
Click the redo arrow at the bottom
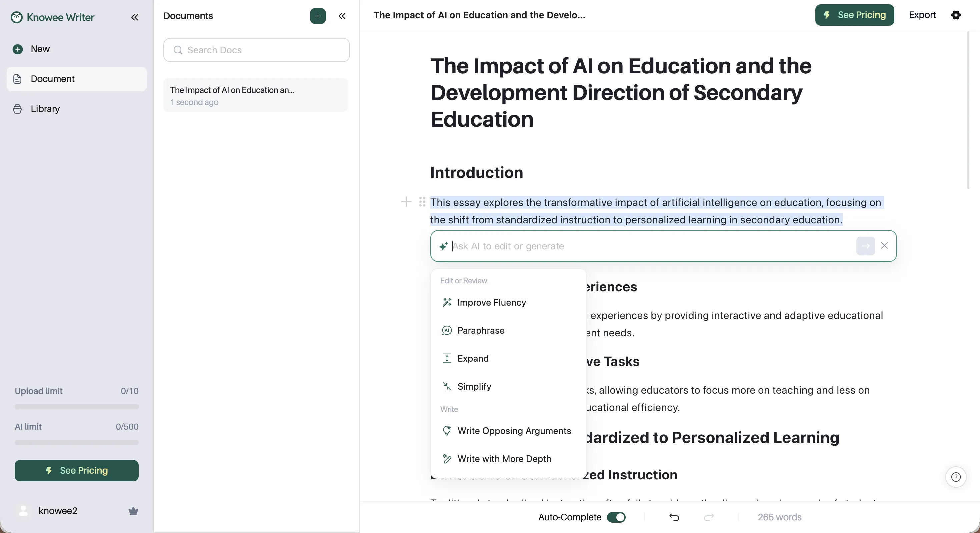point(709,517)
